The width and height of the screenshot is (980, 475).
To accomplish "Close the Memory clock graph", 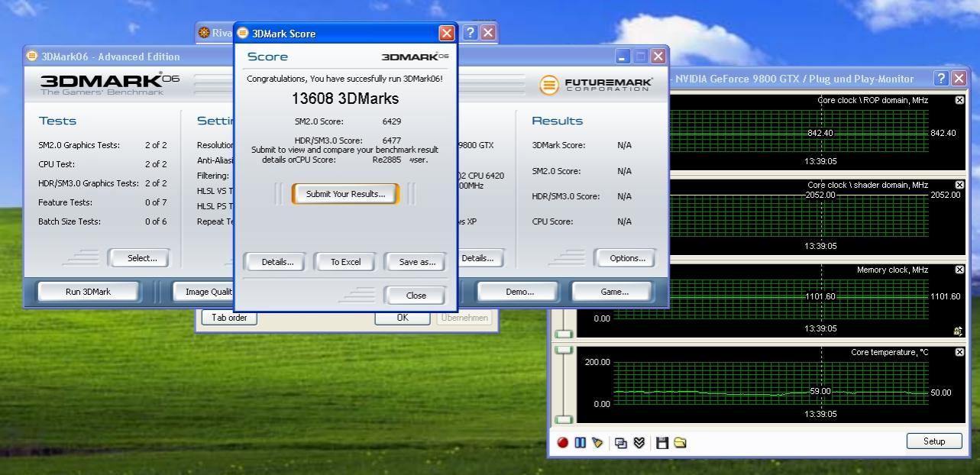I will 959,270.
